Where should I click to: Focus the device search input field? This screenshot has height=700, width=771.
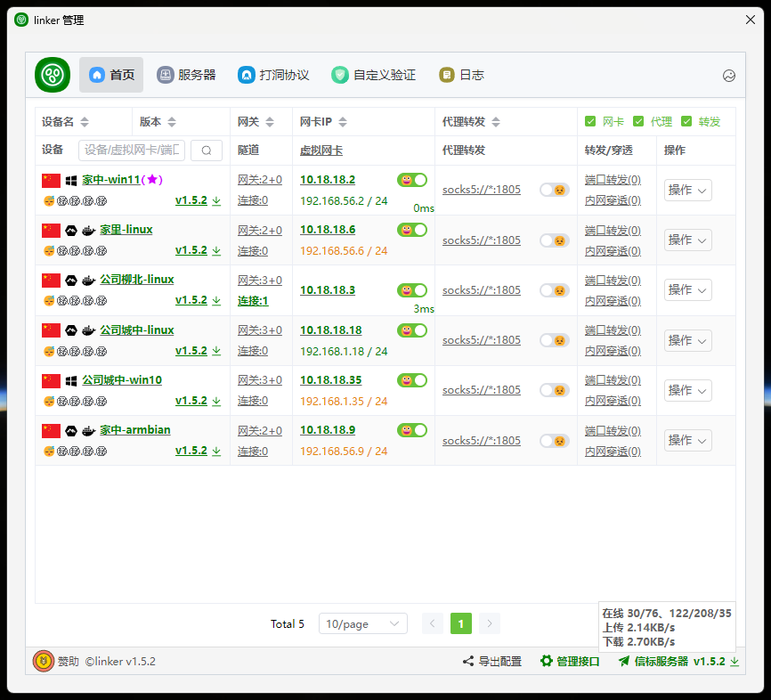pyautogui.click(x=132, y=151)
